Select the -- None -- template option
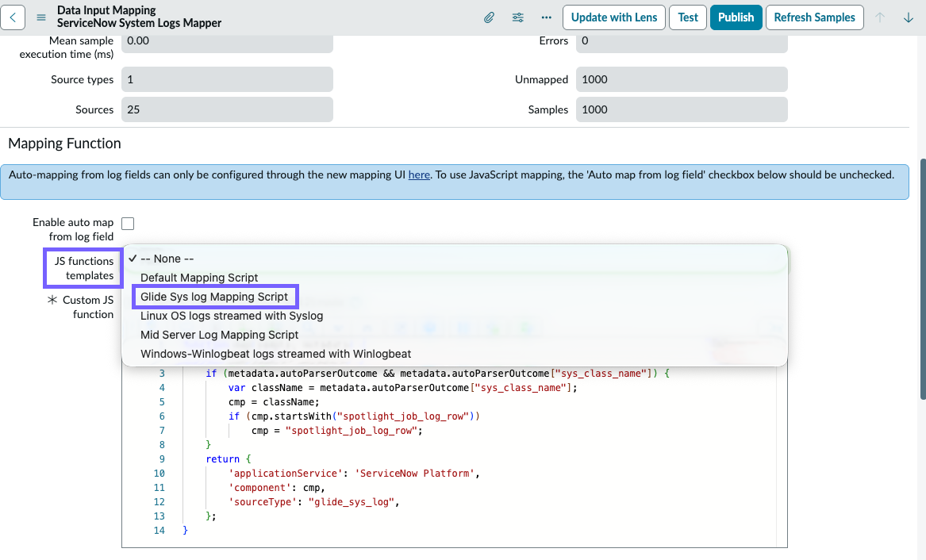Viewport: 926px width, 560px height. (455, 259)
